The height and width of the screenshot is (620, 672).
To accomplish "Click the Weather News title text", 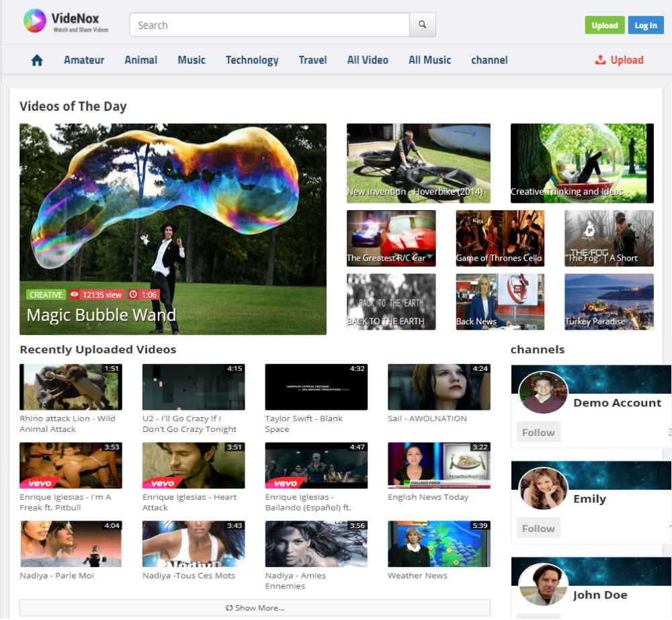I will 417,576.
